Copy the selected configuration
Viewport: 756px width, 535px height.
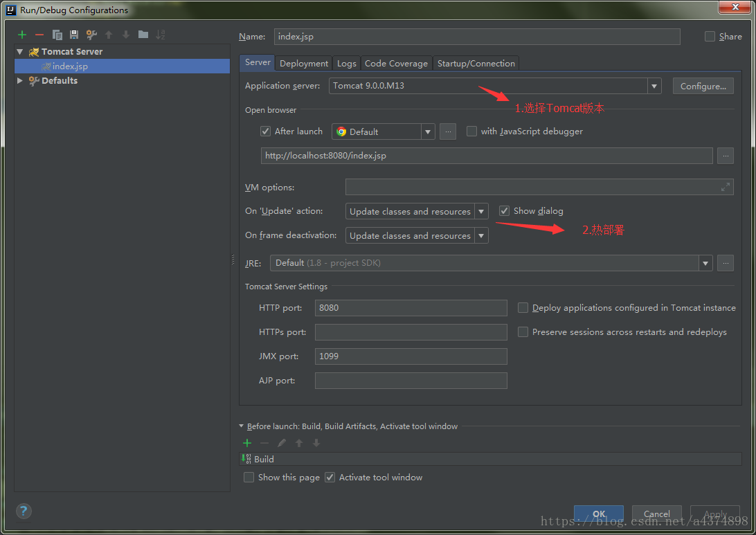[x=57, y=35]
